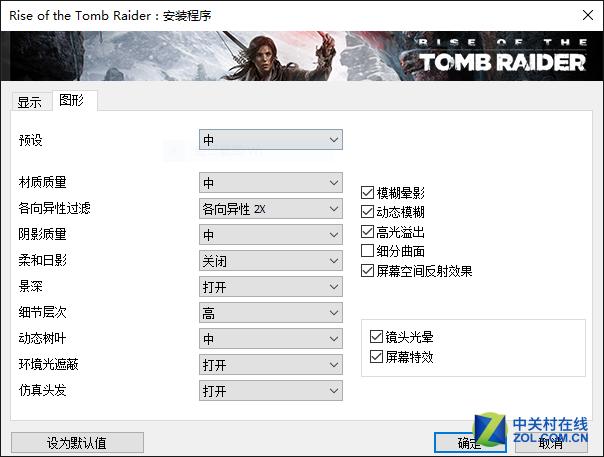Uncheck the 模糊晕影 checkbox
604x457 pixels.
(367, 193)
